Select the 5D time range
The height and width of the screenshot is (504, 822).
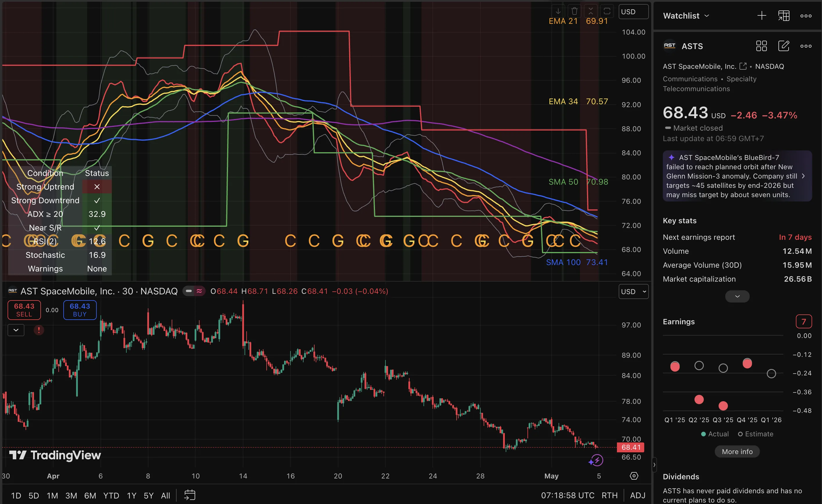34,495
